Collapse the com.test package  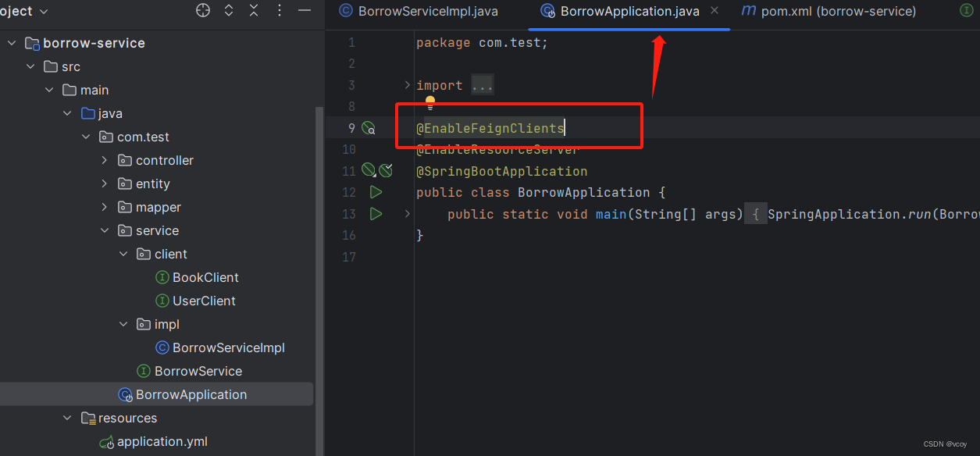(87, 137)
